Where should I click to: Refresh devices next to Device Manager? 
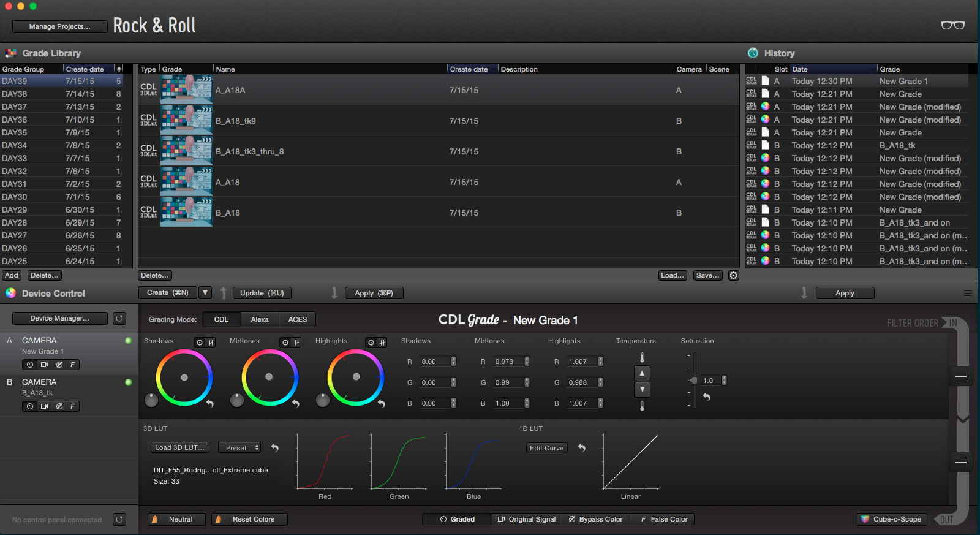(x=119, y=318)
